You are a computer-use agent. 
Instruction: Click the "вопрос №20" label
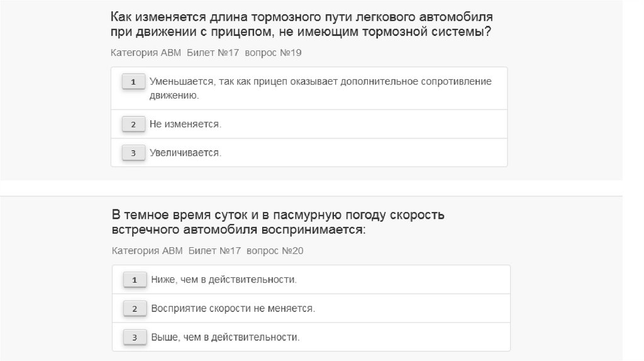(x=275, y=251)
